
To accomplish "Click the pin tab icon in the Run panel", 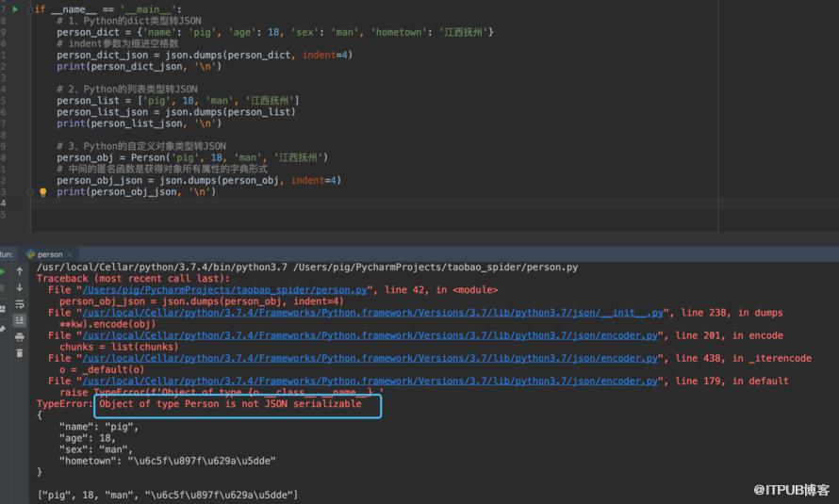I will [x=2, y=329].
